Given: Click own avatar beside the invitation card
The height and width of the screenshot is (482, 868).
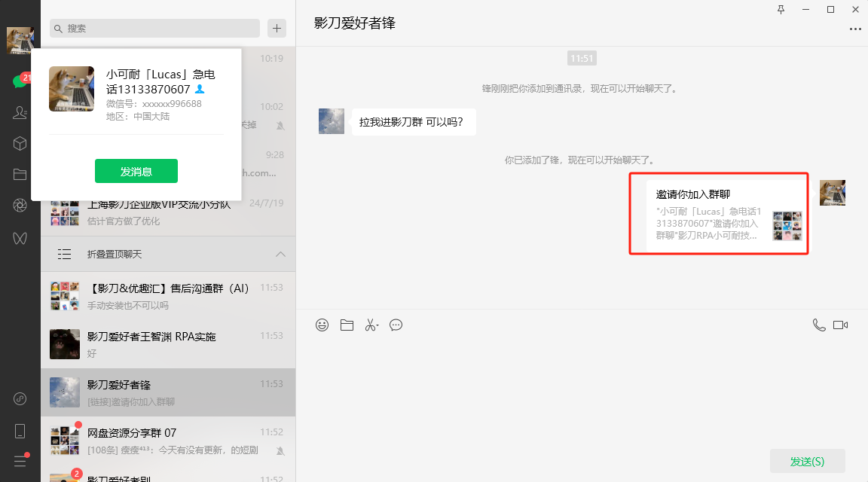Looking at the screenshot, I should tap(833, 193).
